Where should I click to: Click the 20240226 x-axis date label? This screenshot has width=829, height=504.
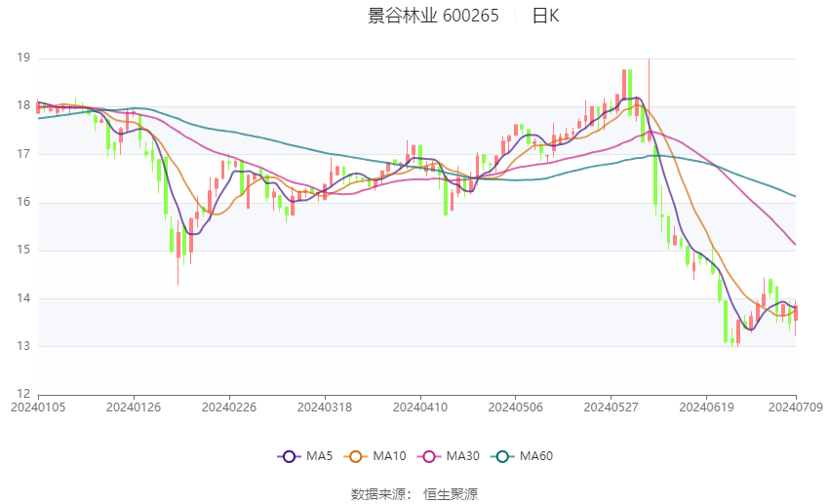pos(229,407)
